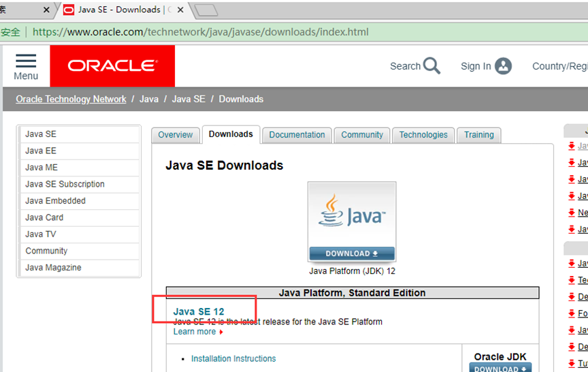Open a new browser tab
This screenshot has width=588, height=372.
tap(206, 10)
